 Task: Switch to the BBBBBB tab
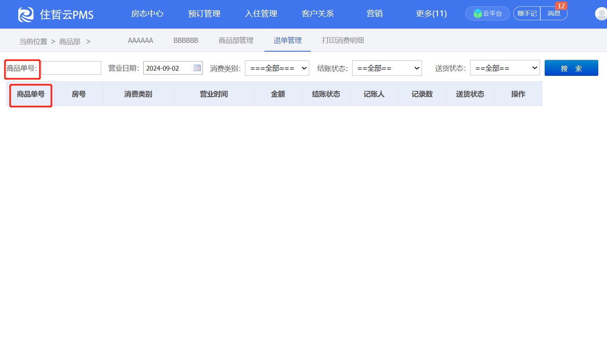pos(186,40)
